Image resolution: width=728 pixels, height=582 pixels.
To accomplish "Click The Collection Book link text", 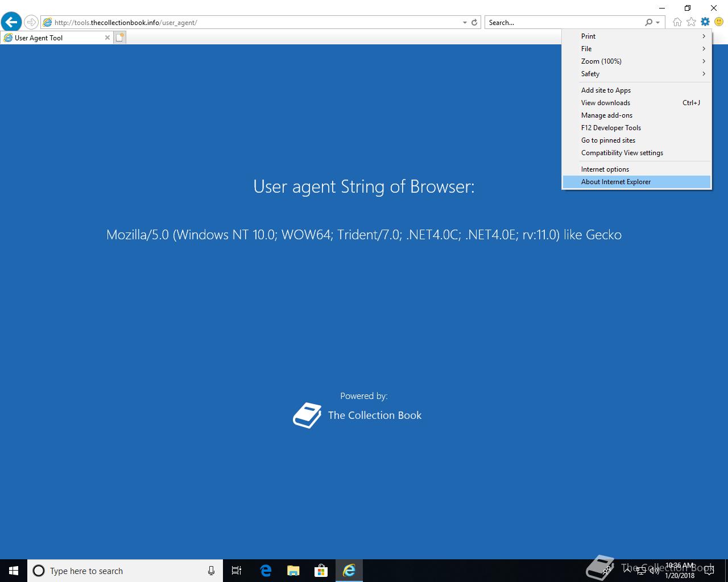I will 375,415.
